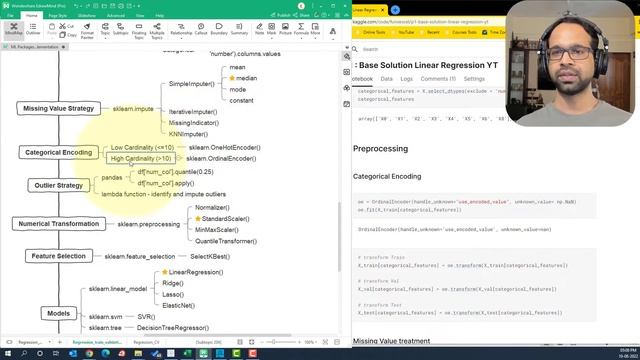Open the Help ribbon tab

click(x=160, y=16)
